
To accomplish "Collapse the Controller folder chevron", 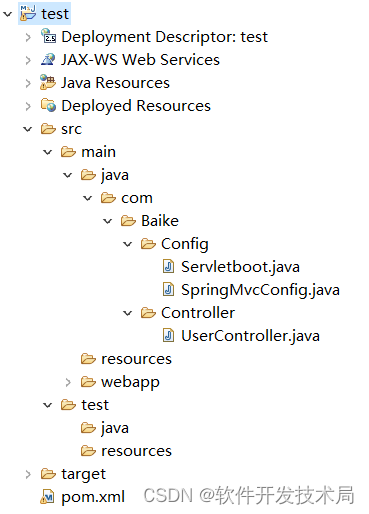I will [x=128, y=313].
